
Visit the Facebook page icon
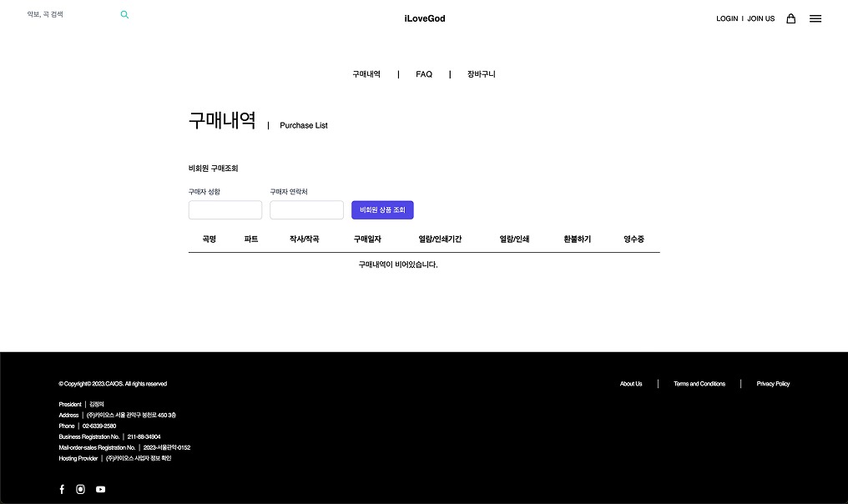click(x=62, y=489)
